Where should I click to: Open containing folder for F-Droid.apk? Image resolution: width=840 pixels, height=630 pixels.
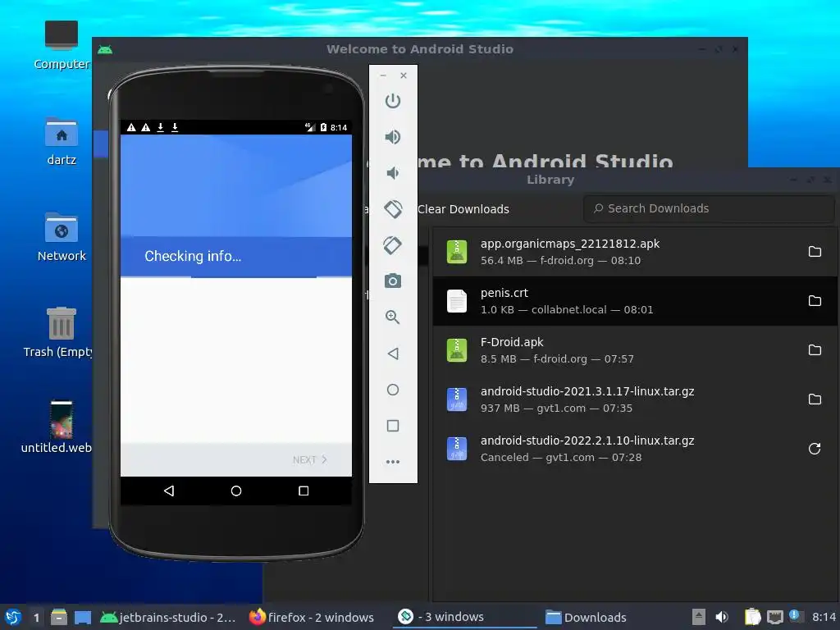click(x=815, y=350)
